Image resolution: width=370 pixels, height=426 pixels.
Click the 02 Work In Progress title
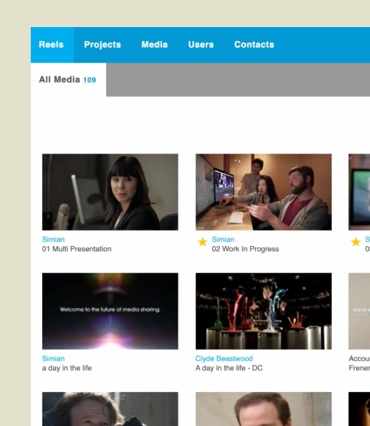245,249
